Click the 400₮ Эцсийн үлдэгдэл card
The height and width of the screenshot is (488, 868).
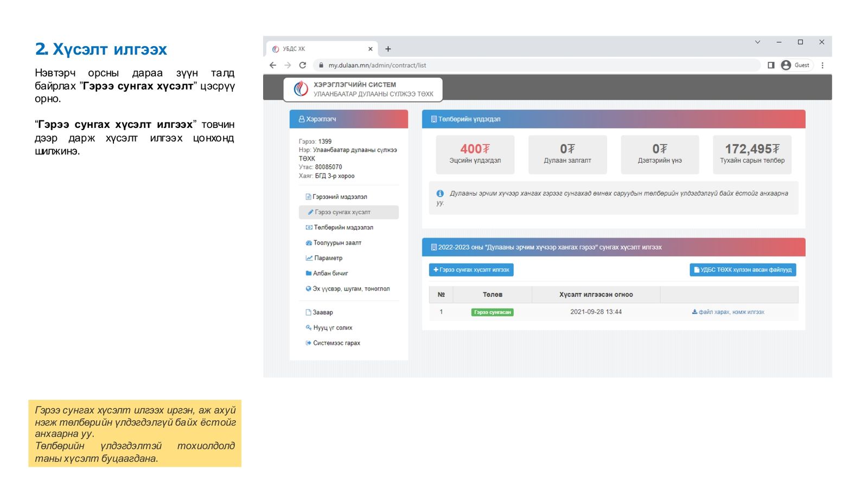[x=475, y=155]
